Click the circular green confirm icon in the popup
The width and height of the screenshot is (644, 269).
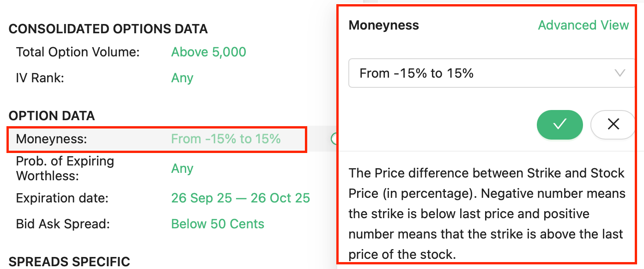coord(559,124)
